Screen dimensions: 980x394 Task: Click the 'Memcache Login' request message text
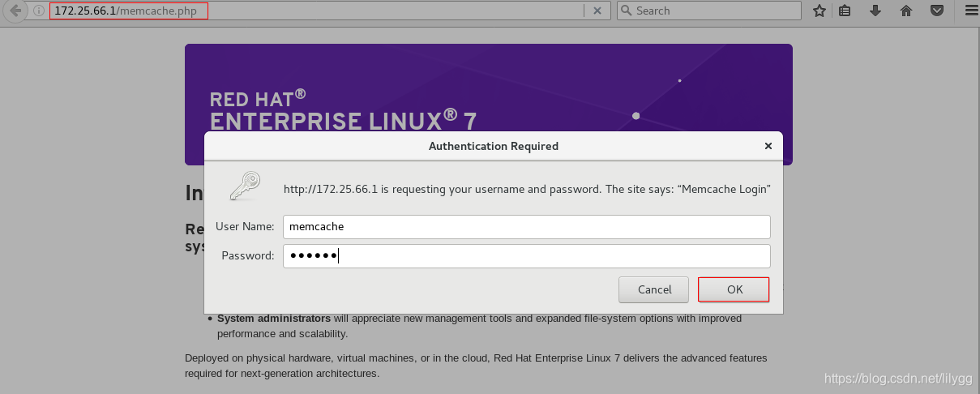[x=527, y=189]
